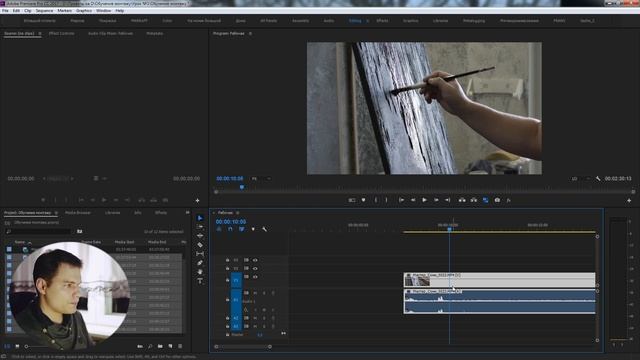Click the Program monitor timecode
The image size is (640, 360).
coord(230,179)
